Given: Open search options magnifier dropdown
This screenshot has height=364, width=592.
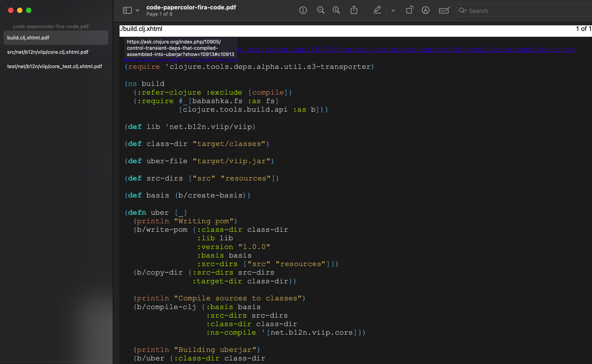Looking at the screenshot, I should coord(463,11).
